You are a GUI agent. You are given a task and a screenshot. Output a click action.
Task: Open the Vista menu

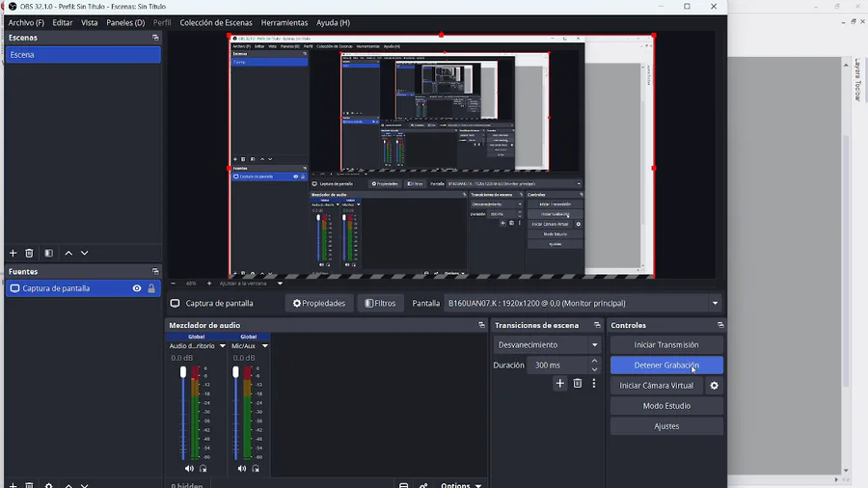89,23
